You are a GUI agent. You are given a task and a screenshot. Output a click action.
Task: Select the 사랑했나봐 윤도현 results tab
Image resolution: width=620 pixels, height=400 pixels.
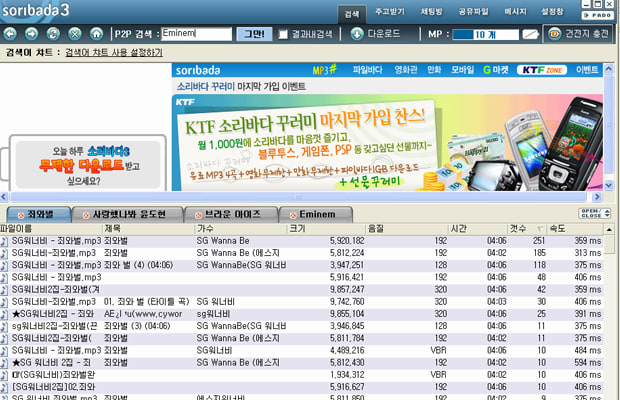pos(128,215)
